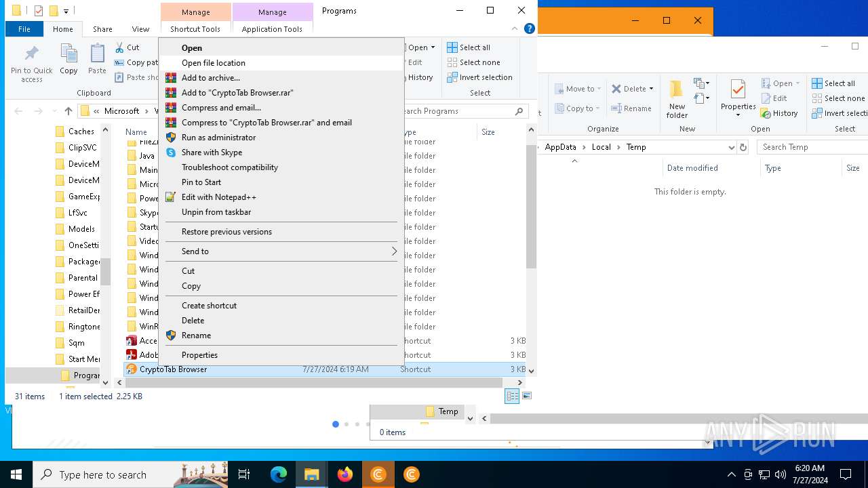Image resolution: width=868 pixels, height=488 pixels.
Task: Sort files by the Name column header
Action: click(x=136, y=132)
